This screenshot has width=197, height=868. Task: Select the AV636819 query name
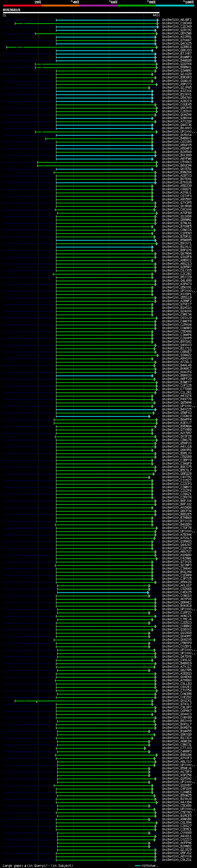click(x=11, y=10)
